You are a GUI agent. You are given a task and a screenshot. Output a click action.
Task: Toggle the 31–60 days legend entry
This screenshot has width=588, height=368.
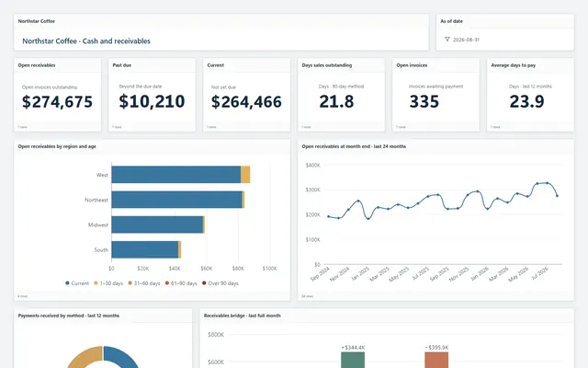[144, 283]
